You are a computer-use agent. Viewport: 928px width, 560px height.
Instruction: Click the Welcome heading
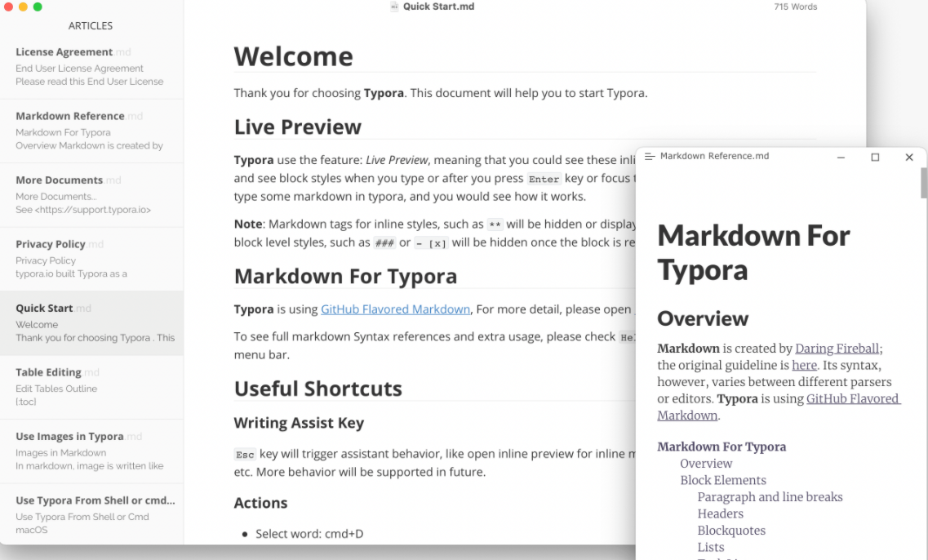click(x=294, y=57)
